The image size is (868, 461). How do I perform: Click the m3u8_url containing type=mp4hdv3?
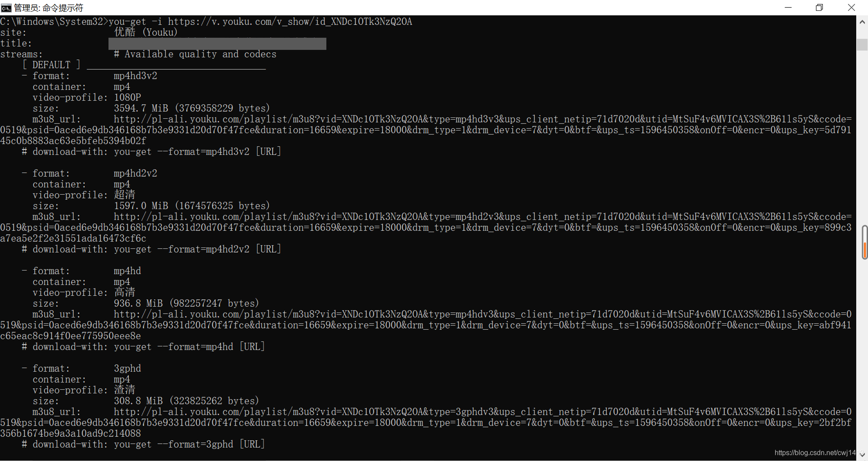[x=426, y=325]
